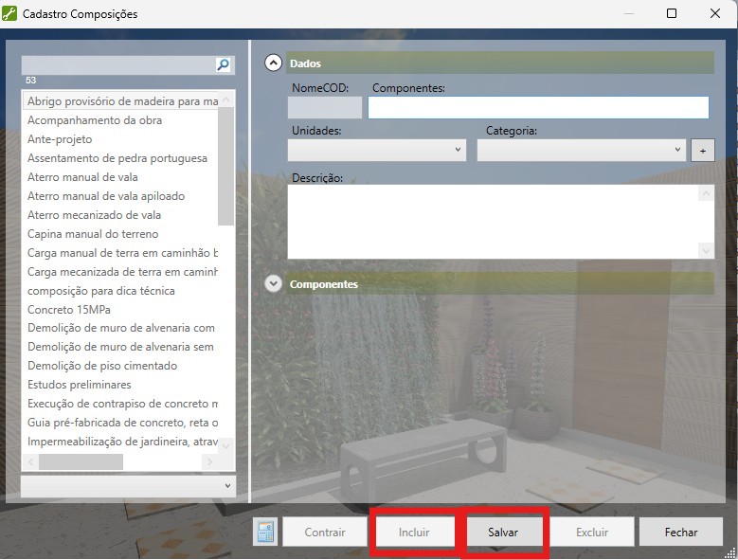
Task: Click the app wrench icon in title bar
Action: tap(9, 13)
